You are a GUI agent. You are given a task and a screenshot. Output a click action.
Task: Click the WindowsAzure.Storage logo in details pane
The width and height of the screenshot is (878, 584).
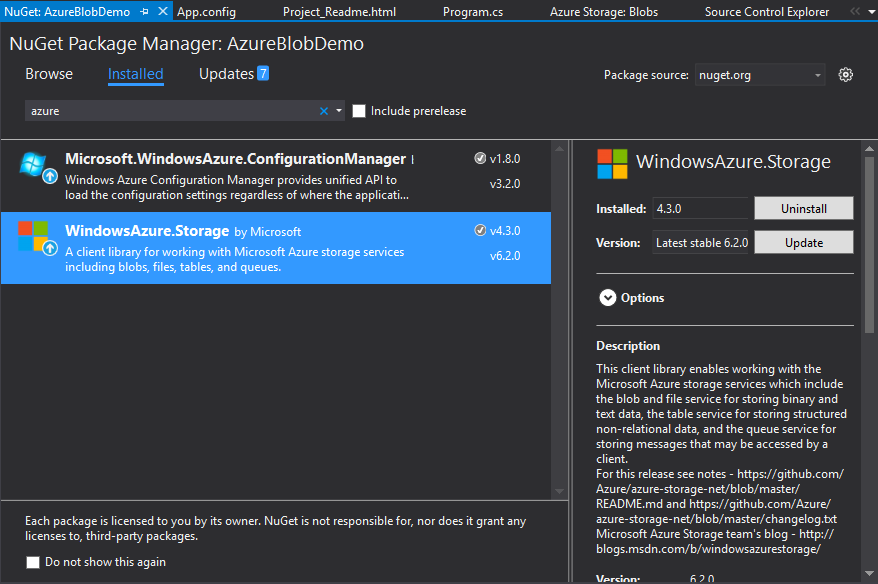tap(612, 163)
